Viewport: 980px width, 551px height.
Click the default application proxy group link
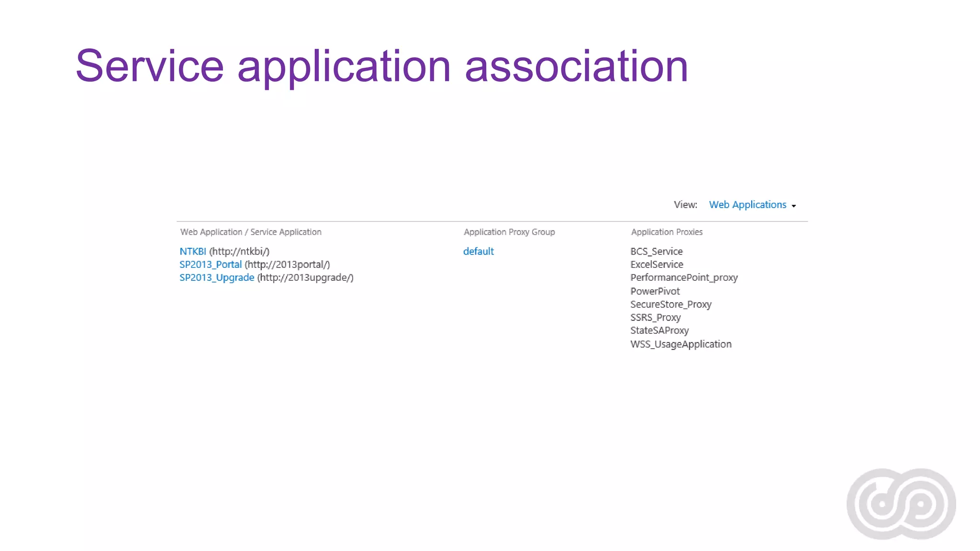coord(479,251)
